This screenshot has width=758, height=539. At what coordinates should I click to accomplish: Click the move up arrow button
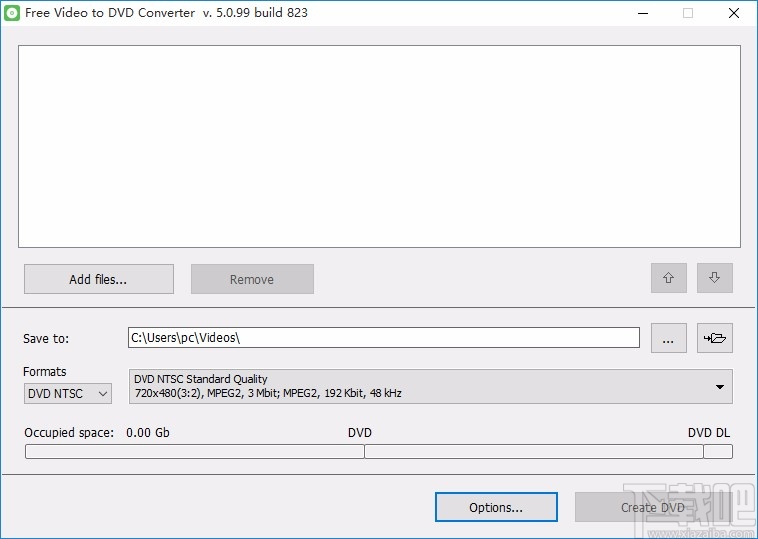pyautogui.click(x=669, y=278)
